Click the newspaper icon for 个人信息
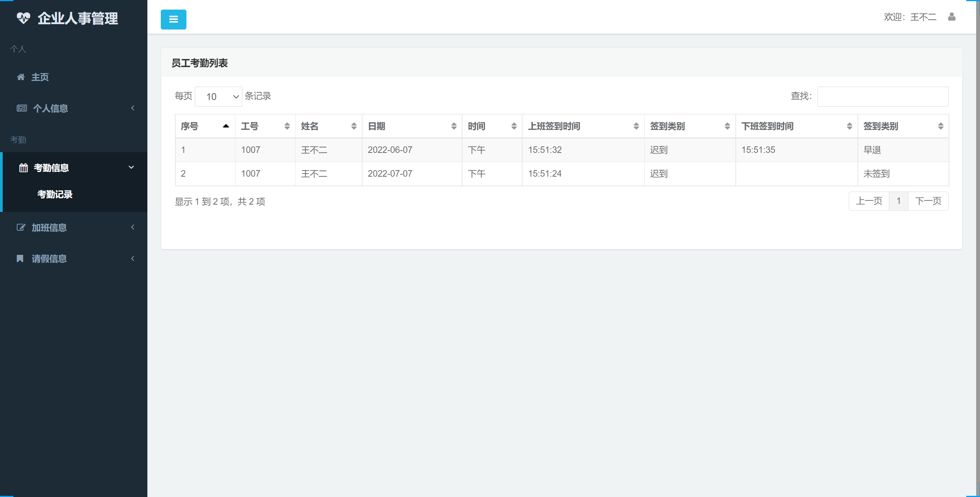 tap(22, 108)
